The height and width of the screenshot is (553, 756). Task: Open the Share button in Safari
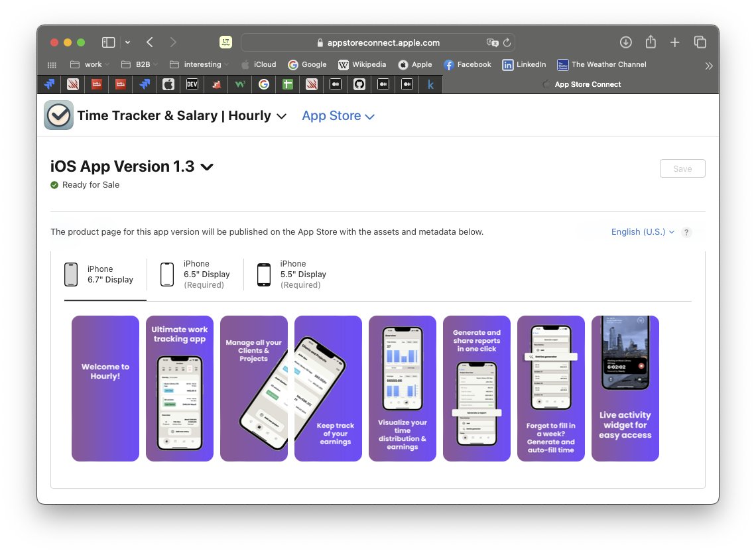(x=651, y=42)
